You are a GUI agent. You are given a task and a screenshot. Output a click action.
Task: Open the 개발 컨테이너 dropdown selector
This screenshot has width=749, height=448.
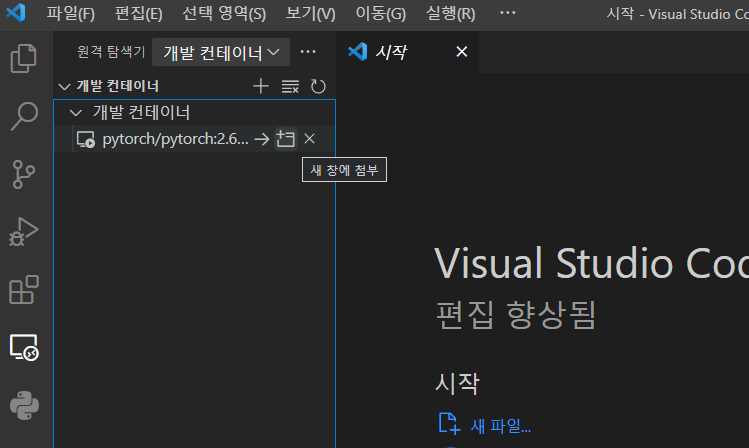point(221,52)
